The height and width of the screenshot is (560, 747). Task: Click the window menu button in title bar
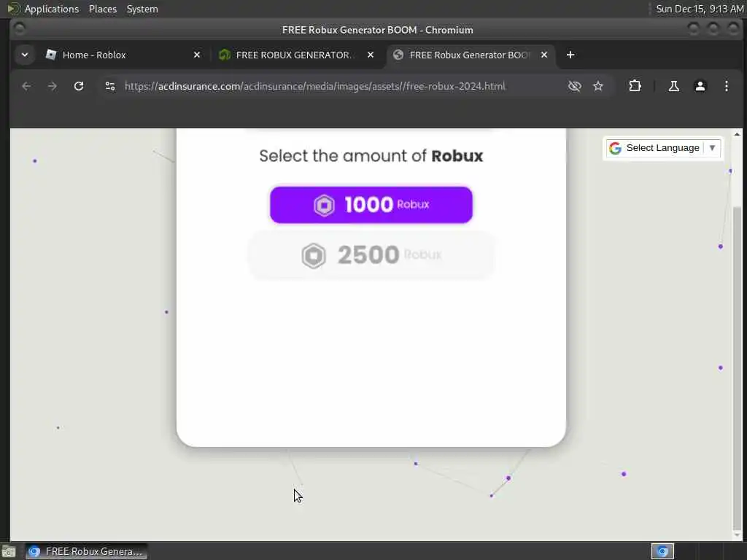click(20, 29)
